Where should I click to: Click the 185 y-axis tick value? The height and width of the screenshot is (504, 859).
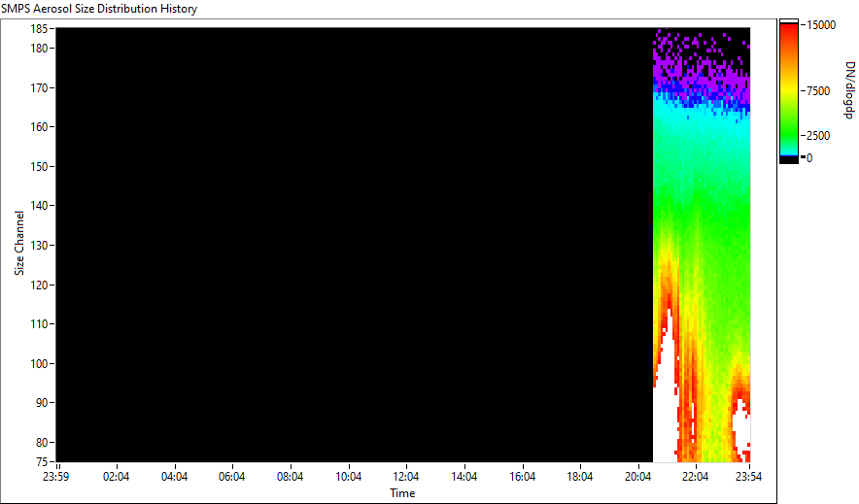(x=38, y=28)
